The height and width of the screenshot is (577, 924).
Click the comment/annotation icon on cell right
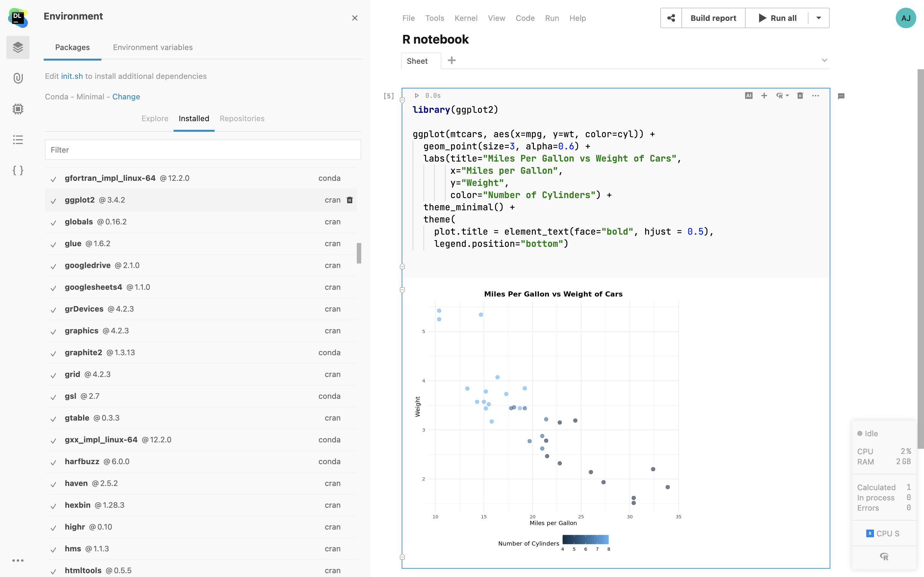pyautogui.click(x=841, y=96)
